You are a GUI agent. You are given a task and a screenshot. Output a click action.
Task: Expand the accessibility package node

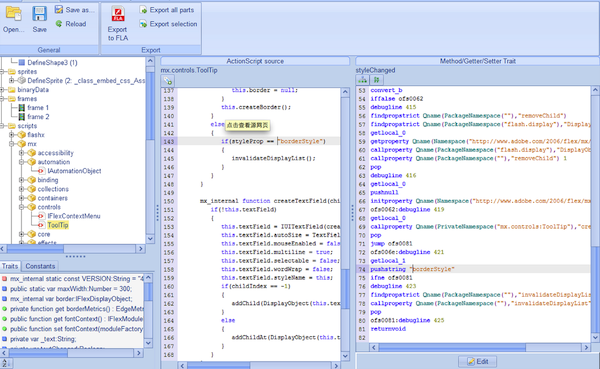(x=21, y=153)
